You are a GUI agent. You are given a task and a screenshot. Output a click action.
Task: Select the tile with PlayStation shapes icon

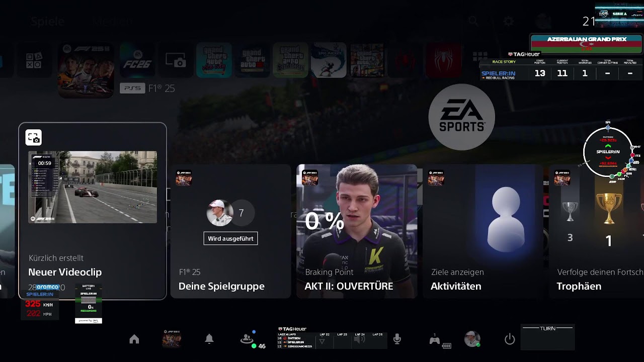point(34,60)
